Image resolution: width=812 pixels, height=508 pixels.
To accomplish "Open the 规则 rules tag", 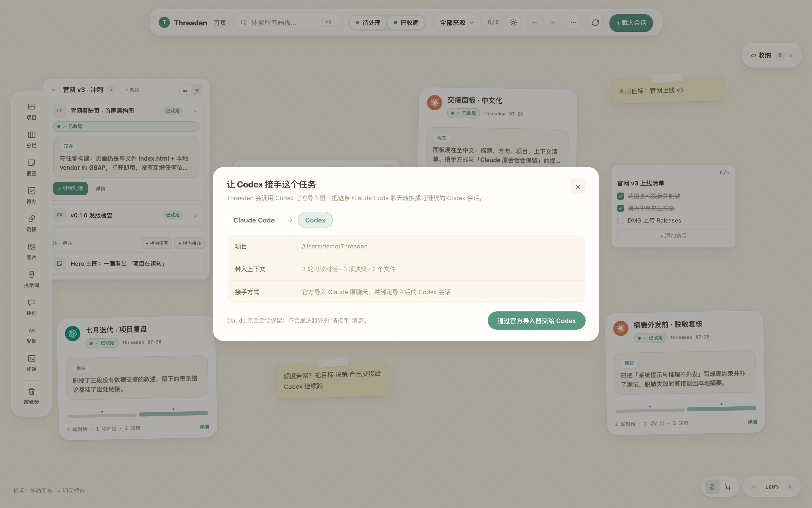I will pos(131,90).
